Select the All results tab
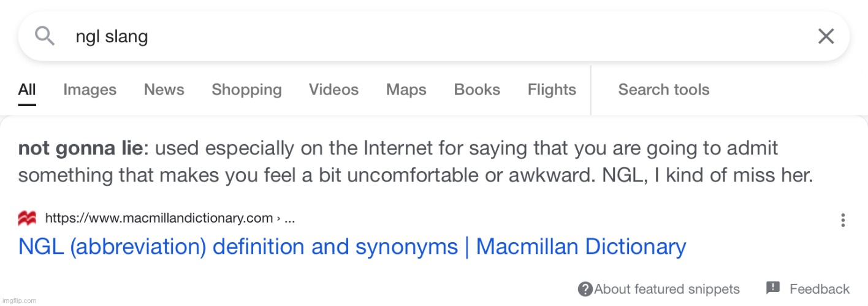This screenshot has height=306, width=868. [27, 90]
